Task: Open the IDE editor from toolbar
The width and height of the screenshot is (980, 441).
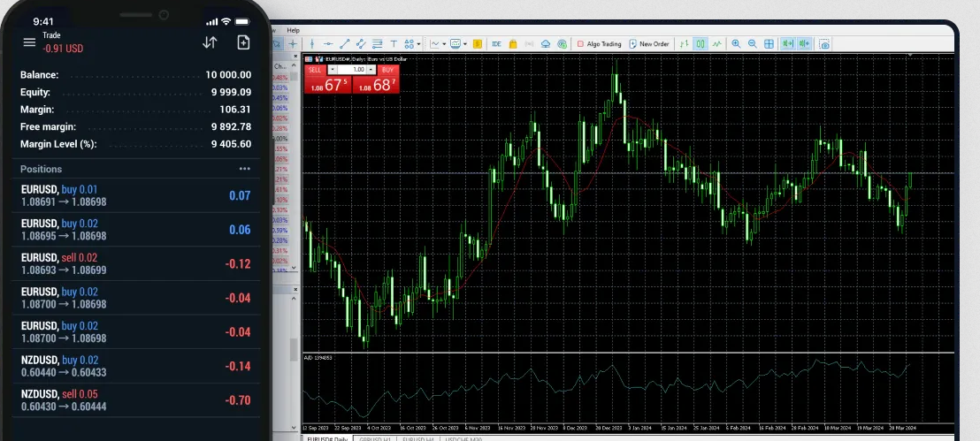Action: (496, 43)
